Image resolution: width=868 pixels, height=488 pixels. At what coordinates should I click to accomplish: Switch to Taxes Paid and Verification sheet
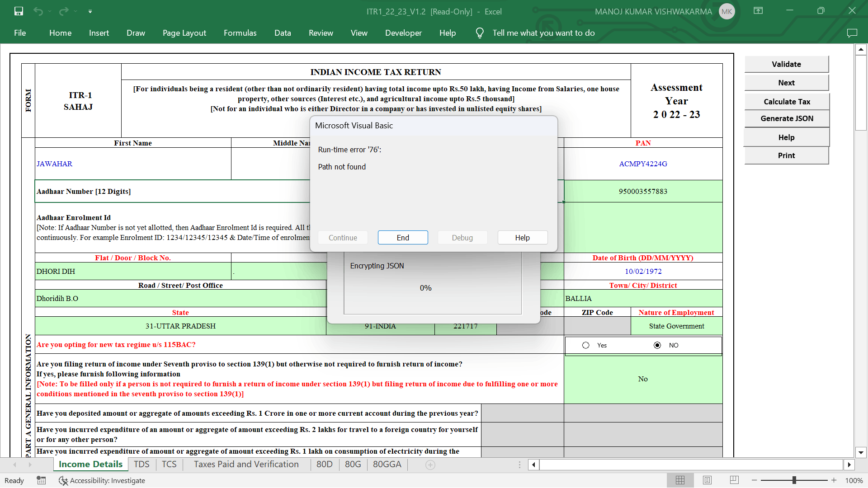(x=246, y=465)
